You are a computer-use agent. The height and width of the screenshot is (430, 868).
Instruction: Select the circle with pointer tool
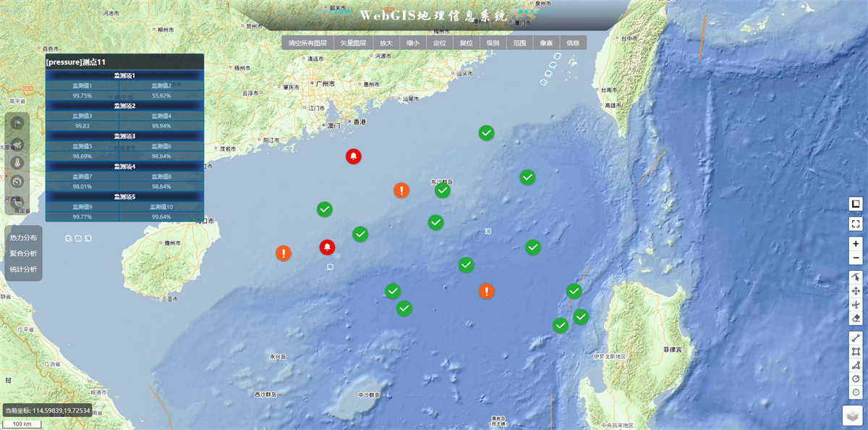pyautogui.click(x=856, y=379)
